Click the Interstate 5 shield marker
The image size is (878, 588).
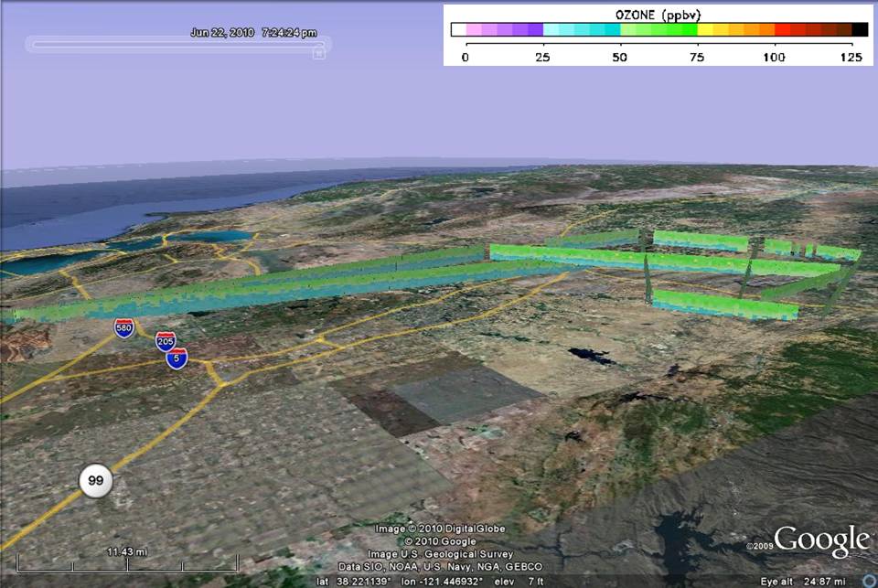tap(177, 358)
